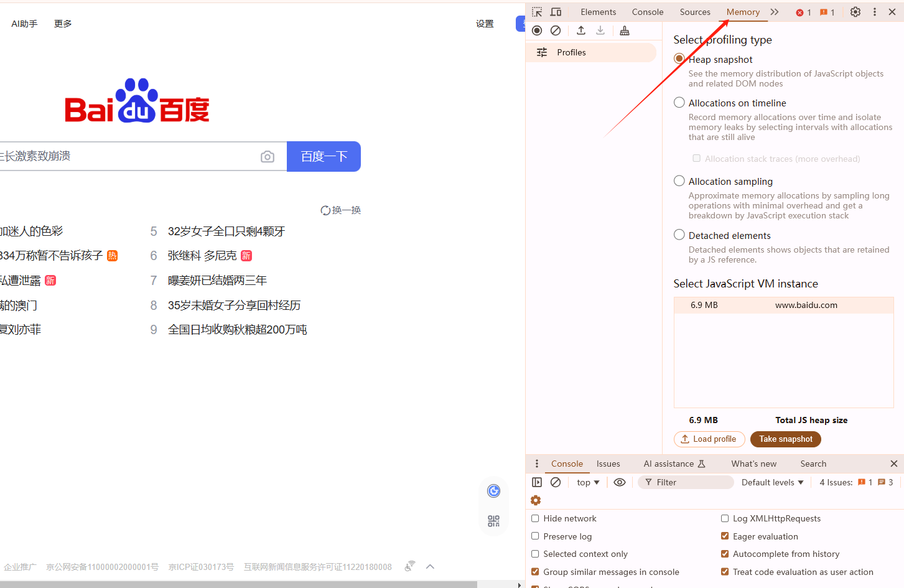The height and width of the screenshot is (588, 904).
Task: Switch to the Sources tab
Action: point(695,12)
